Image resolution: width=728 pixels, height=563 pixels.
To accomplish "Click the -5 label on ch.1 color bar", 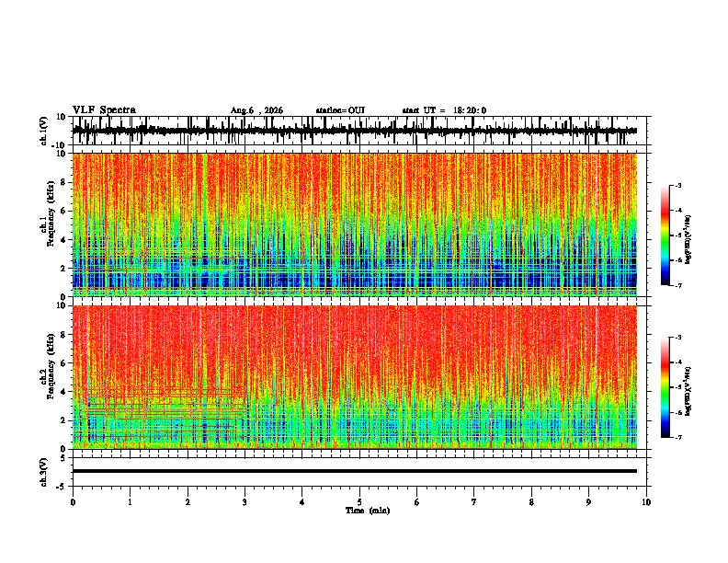I will pos(677,236).
